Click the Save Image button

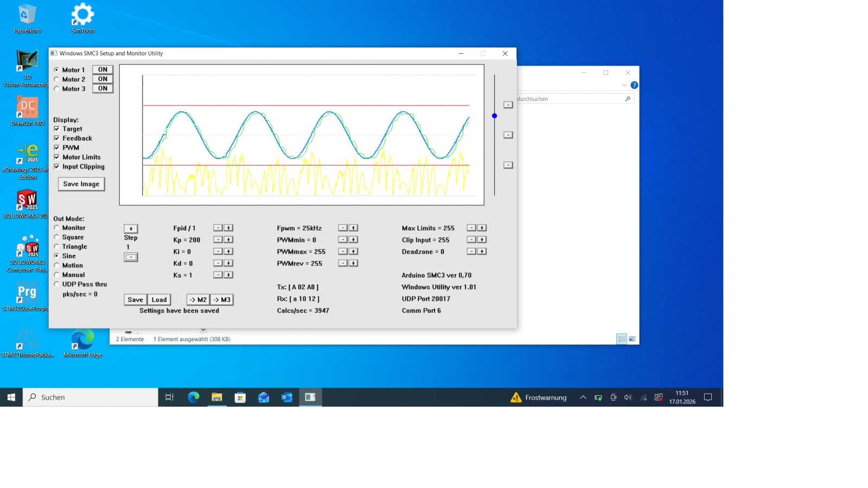pos(81,184)
